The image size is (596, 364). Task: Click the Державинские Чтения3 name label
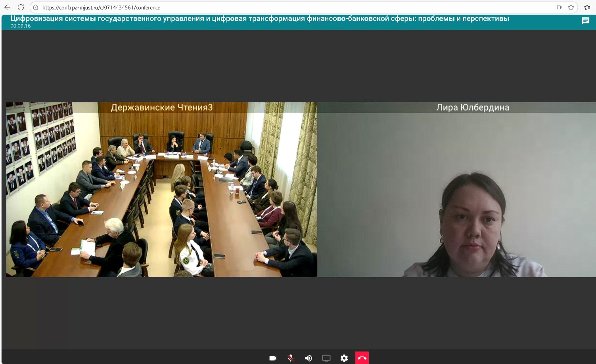161,107
